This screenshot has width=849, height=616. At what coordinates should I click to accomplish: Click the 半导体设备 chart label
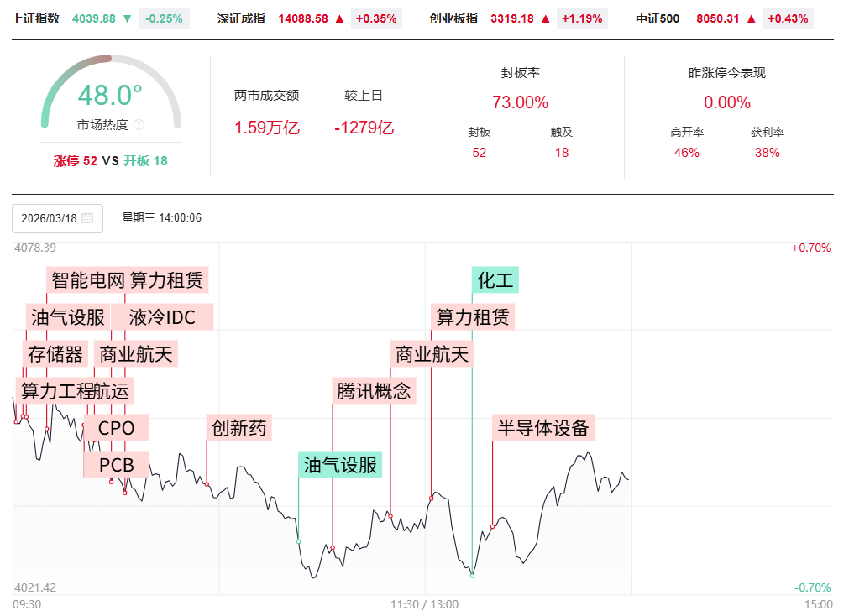(543, 428)
